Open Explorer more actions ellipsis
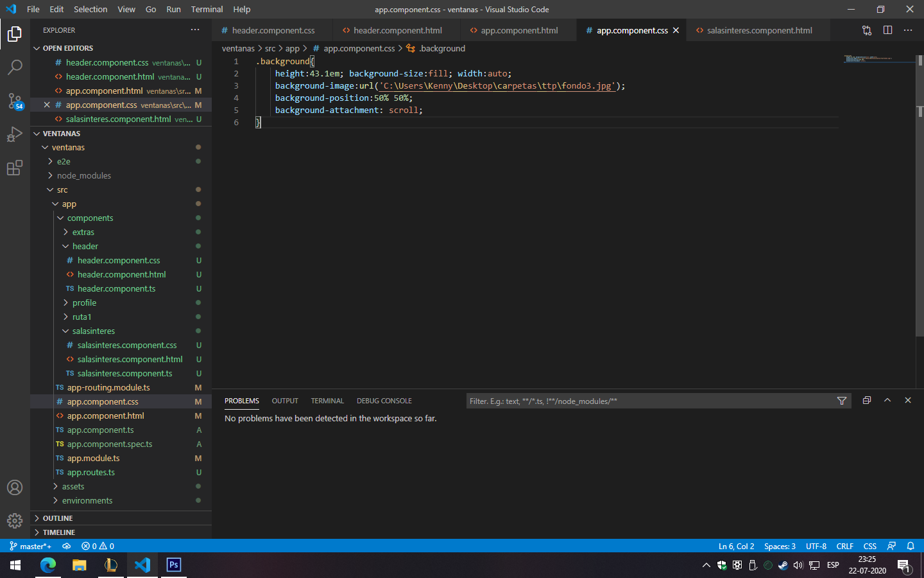The image size is (924, 578). [195, 30]
